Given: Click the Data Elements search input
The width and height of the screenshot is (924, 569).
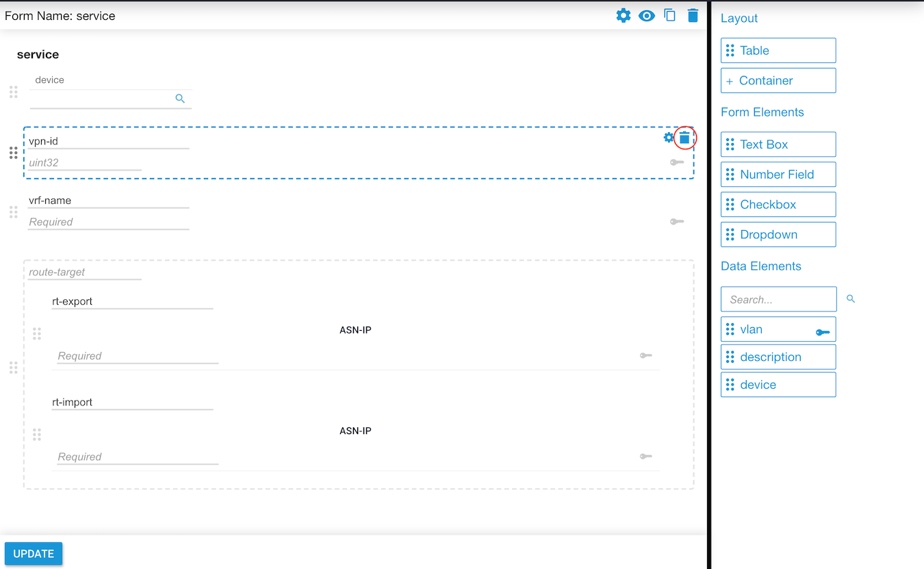Looking at the screenshot, I should [778, 299].
